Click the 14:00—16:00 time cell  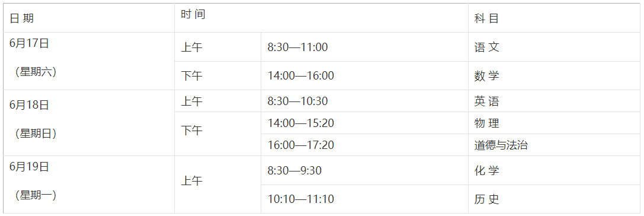[x=364, y=76]
